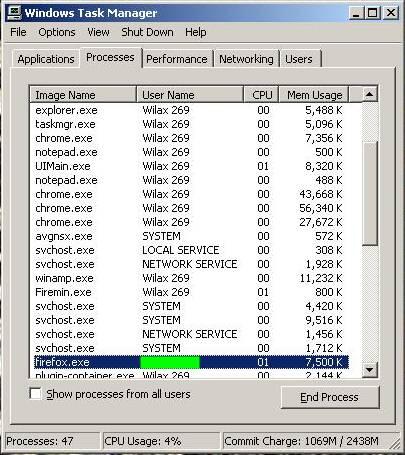Click the highlighted firefox.exe row
The width and height of the screenshot is (405, 455).
pos(191,362)
